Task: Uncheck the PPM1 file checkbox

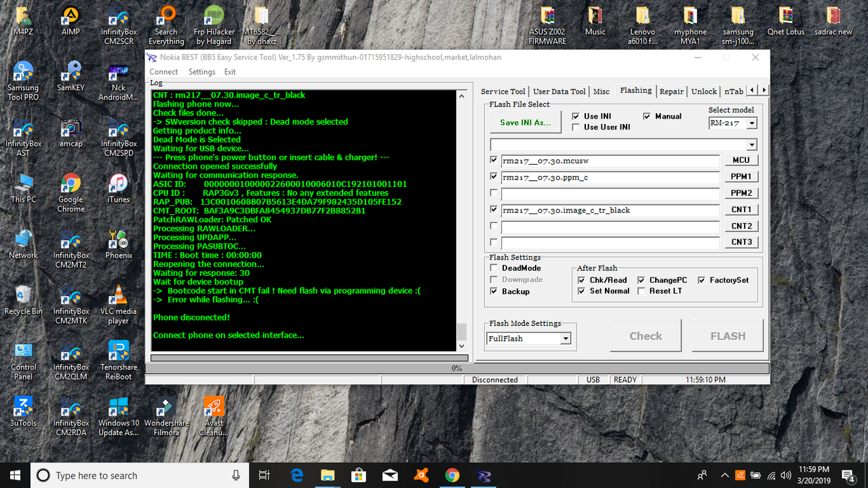Action: [494, 176]
